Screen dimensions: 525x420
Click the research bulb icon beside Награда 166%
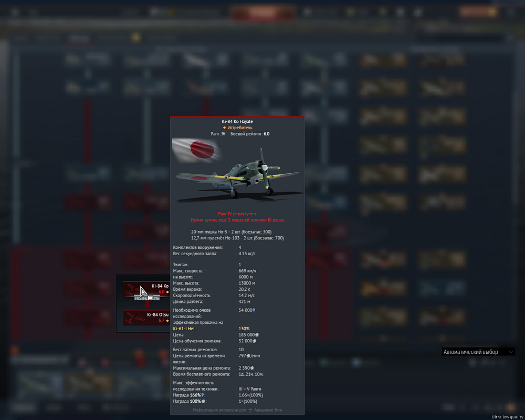tap(203, 395)
